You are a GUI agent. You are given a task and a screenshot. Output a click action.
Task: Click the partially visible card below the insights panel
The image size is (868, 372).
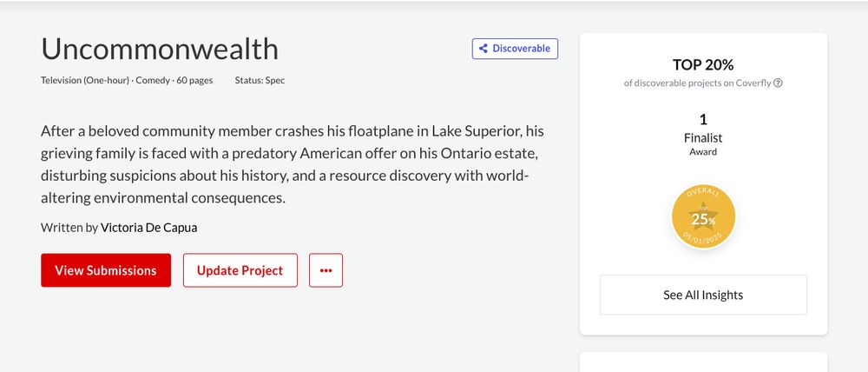[x=703, y=362]
